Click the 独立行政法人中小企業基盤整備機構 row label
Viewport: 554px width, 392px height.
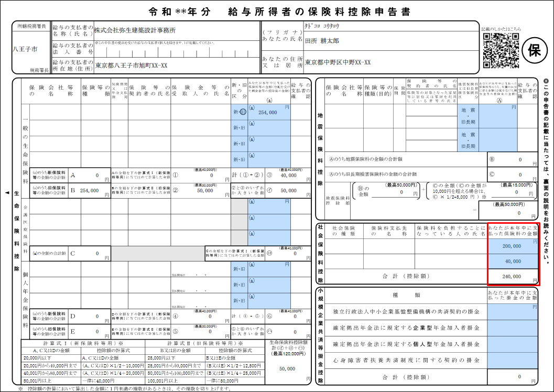[406, 312]
